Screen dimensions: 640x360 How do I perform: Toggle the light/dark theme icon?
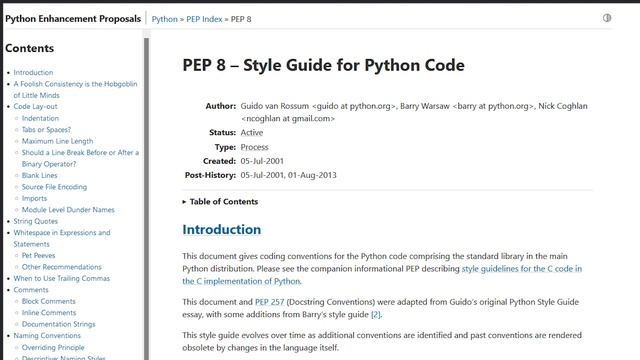tap(607, 18)
